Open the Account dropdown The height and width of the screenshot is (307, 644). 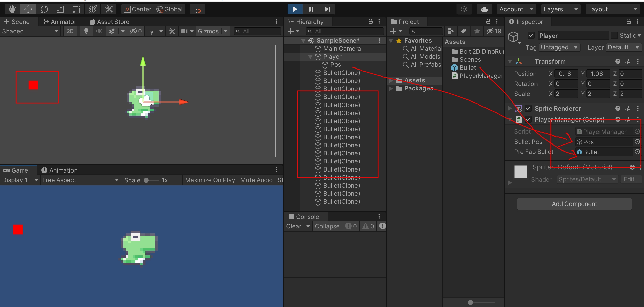coord(516,9)
